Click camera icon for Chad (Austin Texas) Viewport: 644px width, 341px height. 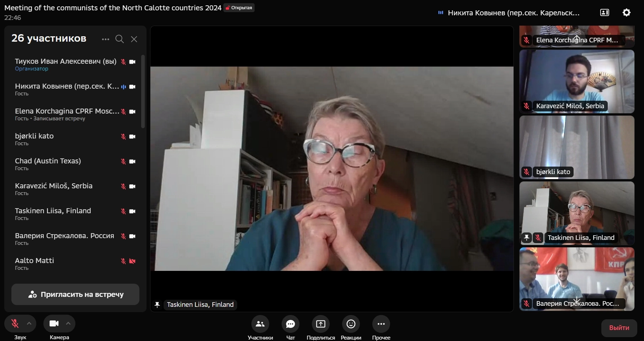click(132, 162)
